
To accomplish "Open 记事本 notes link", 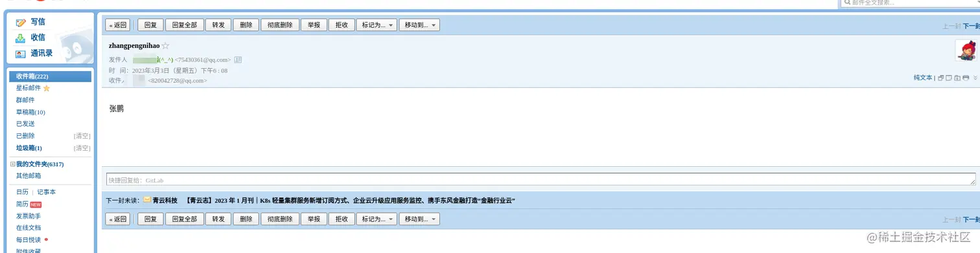I will (x=46, y=192).
